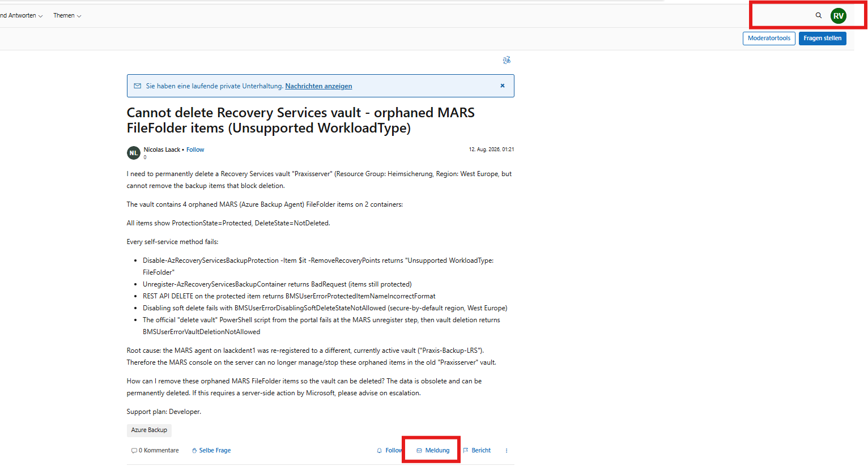Open the NL author avatar

point(133,153)
